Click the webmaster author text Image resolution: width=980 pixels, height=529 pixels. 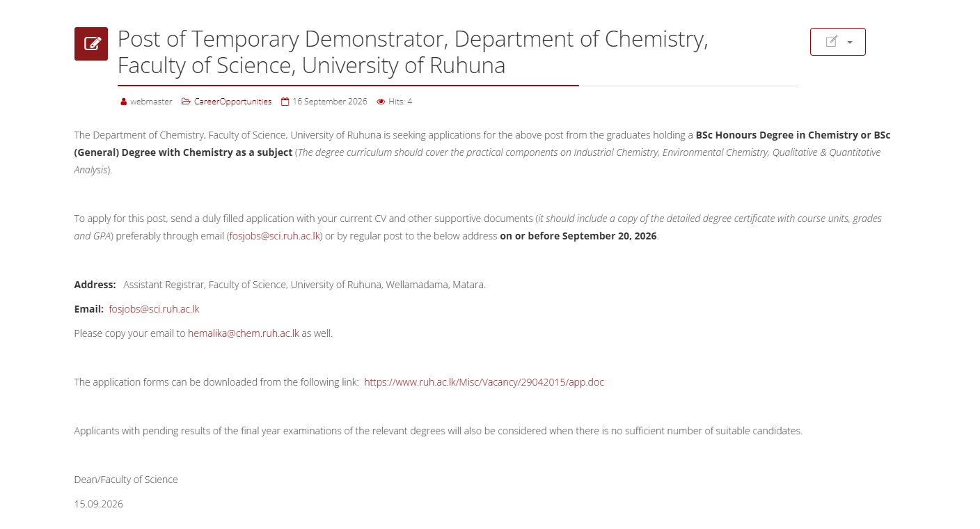(x=151, y=102)
